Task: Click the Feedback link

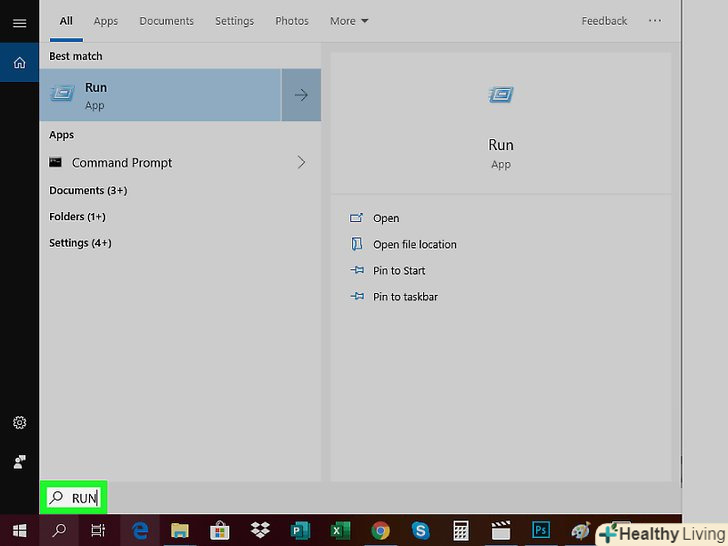Action: click(x=604, y=21)
